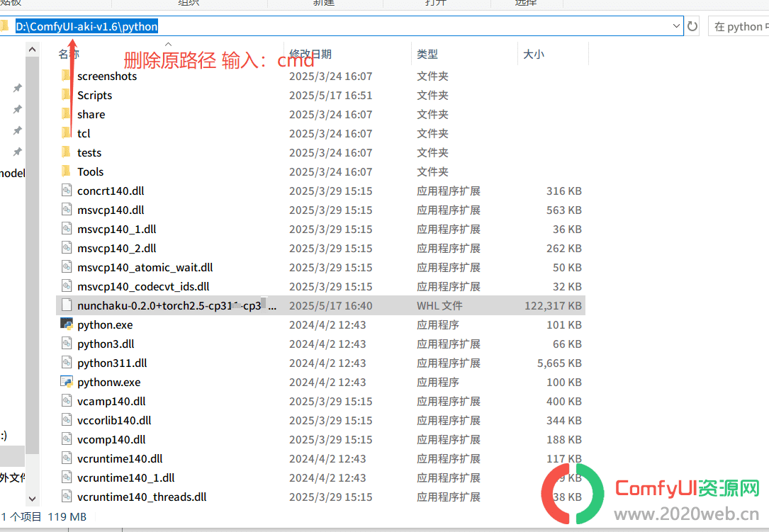Viewport: 769px width, 532px height.
Task: Click the Tools folder icon
Action: pyautogui.click(x=66, y=171)
